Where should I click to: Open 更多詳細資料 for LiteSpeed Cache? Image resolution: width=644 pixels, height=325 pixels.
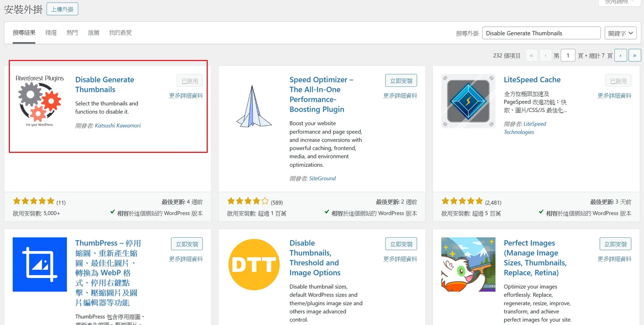(614, 96)
